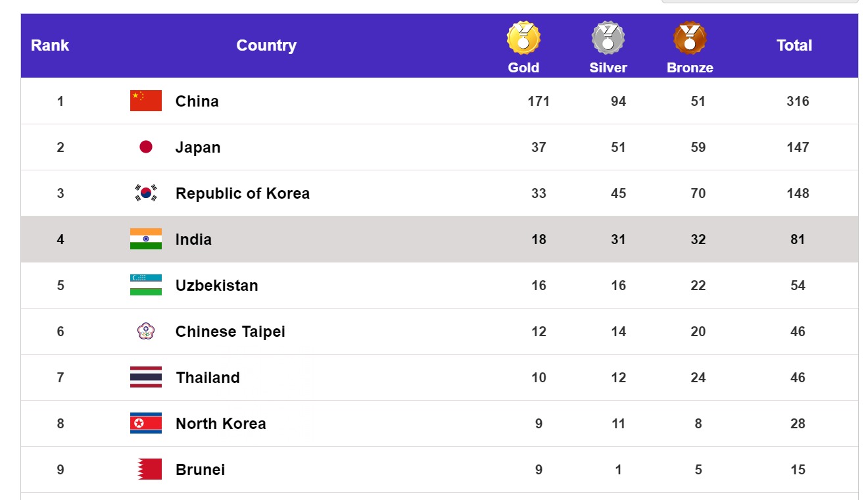
Task: Click the Japan flag icon
Action: [146, 147]
